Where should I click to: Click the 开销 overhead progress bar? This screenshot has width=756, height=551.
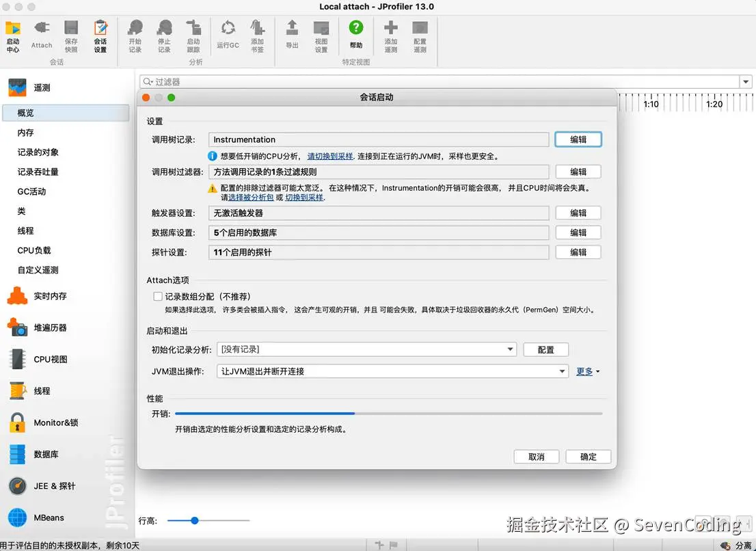pos(389,414)
